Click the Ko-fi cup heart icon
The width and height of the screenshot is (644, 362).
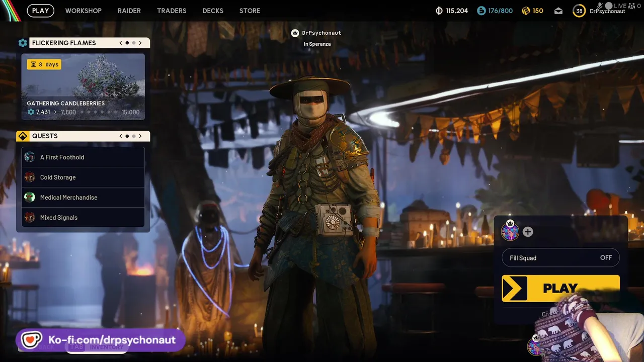[31, 340]
